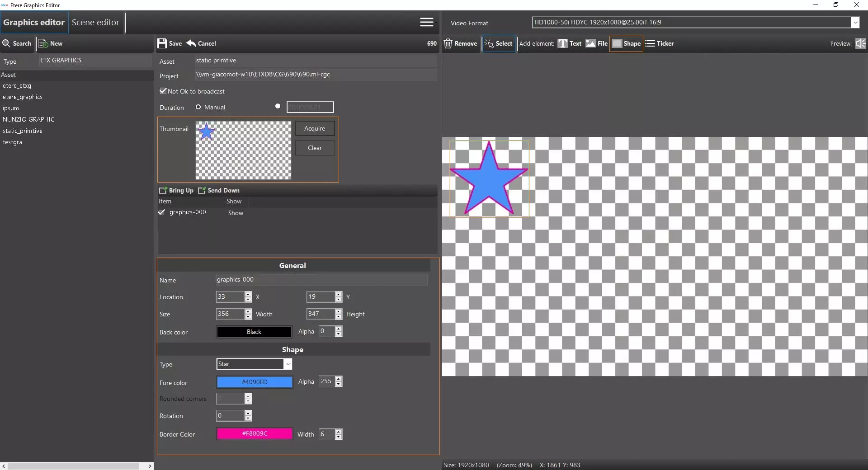Add a File image element
The width and height of the screenshot is (868, 470).
(x=597, y=43)
